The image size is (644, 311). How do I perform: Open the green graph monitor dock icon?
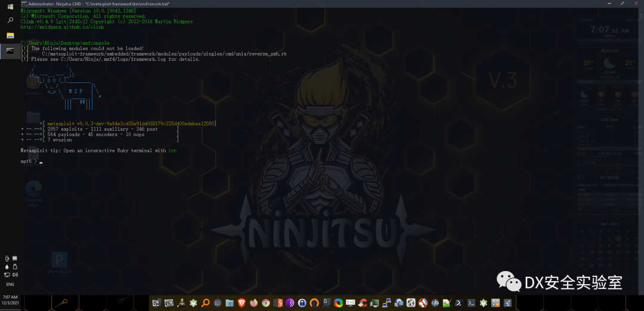374,303
